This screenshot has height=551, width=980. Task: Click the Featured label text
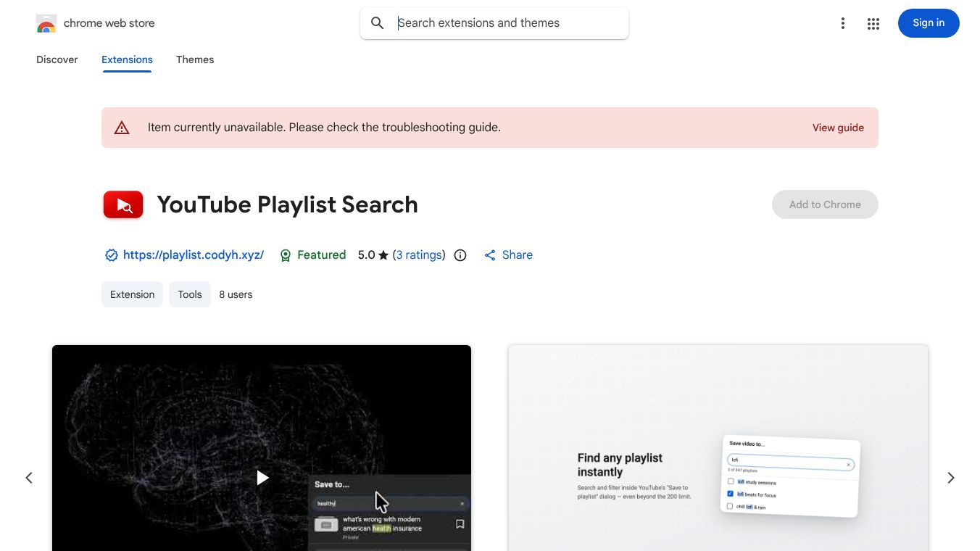coord(321,255)
